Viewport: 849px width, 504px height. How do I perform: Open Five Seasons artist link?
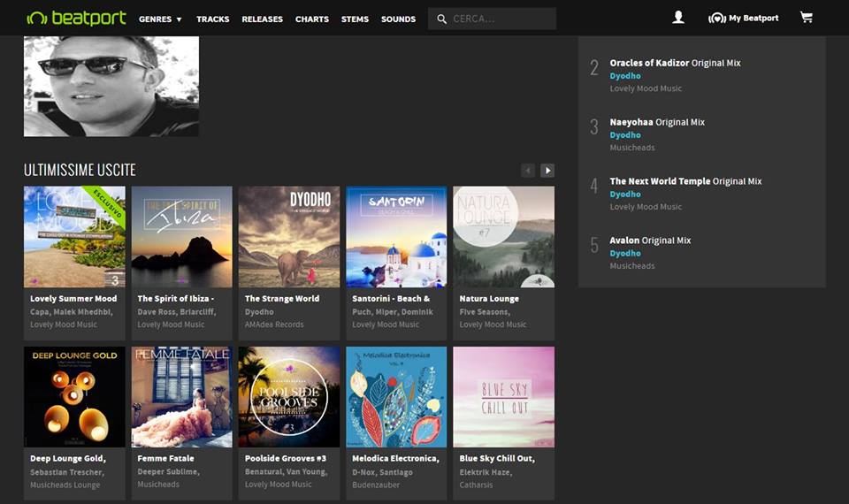[485, 312]
